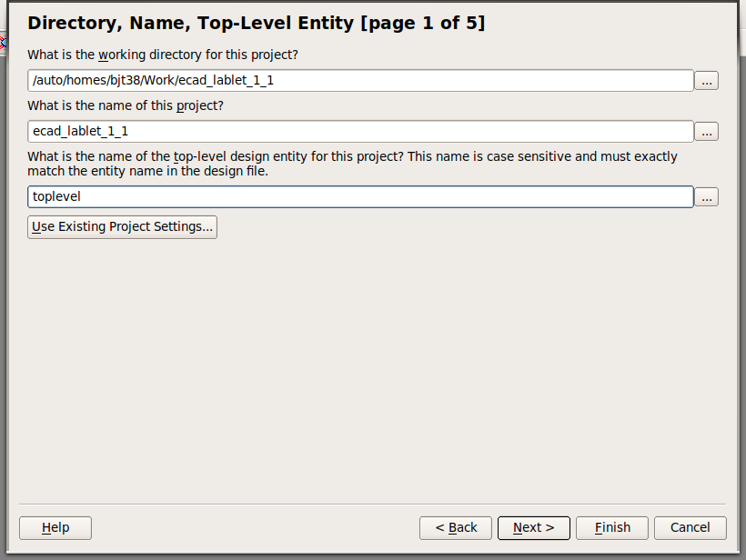This screenshot has height=560, width=746.
Task: Click the page 1 of 5 heading
Action: 256,24
